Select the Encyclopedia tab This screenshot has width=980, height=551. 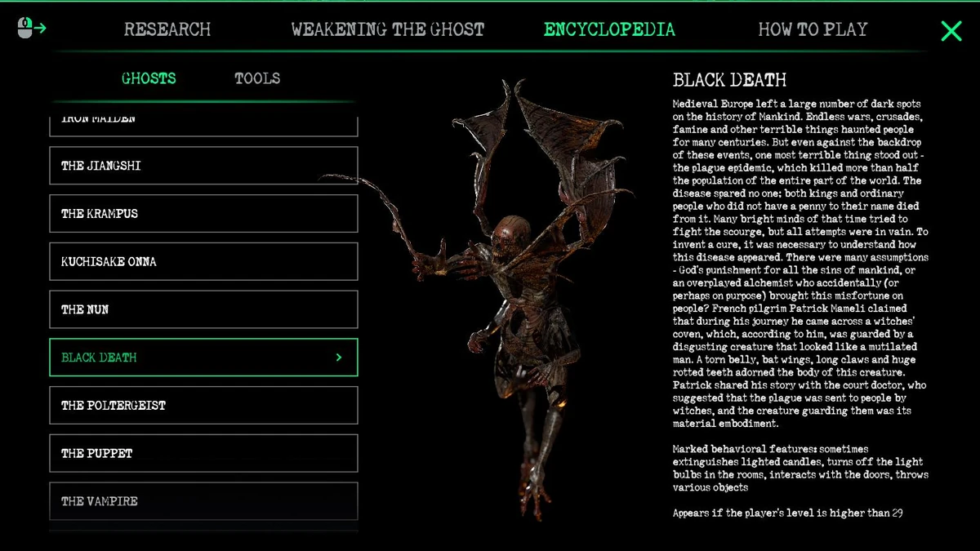pos(609,29)
